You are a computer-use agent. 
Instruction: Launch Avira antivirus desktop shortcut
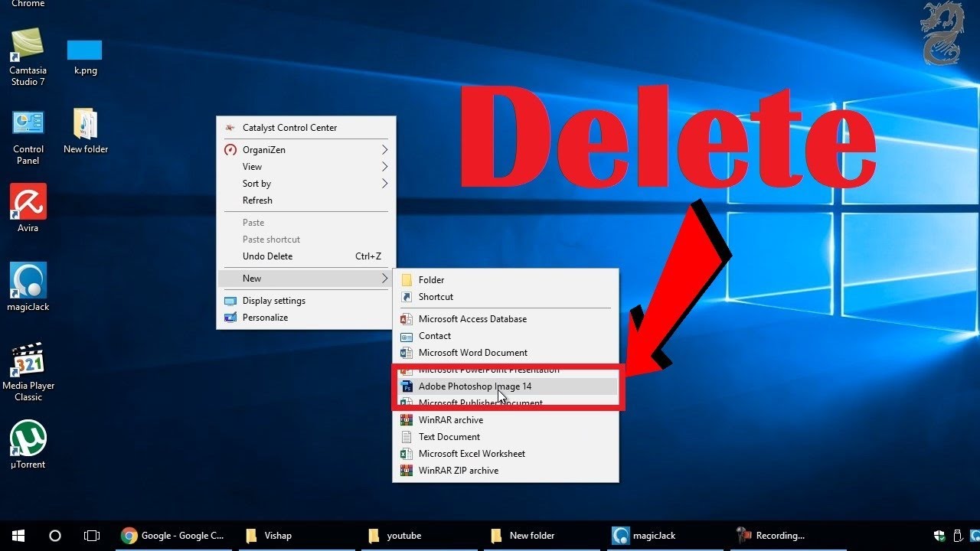pos(28,208)
